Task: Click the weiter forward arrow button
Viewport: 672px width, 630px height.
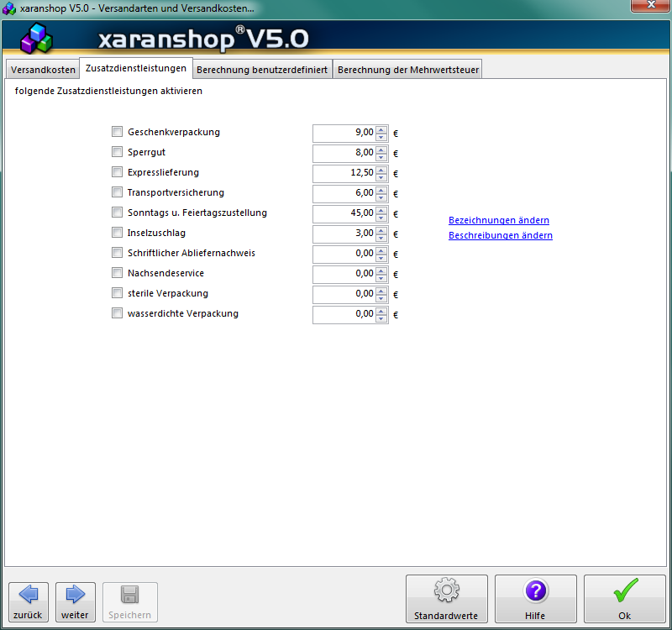Action: pos(75,602)
